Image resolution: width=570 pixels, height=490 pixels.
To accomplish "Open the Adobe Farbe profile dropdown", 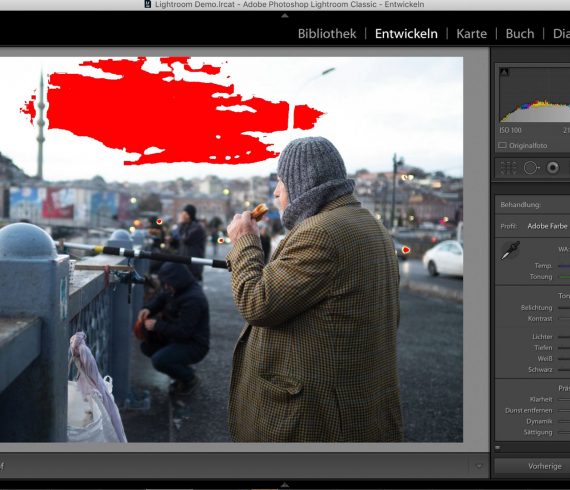I will (547, 226).
